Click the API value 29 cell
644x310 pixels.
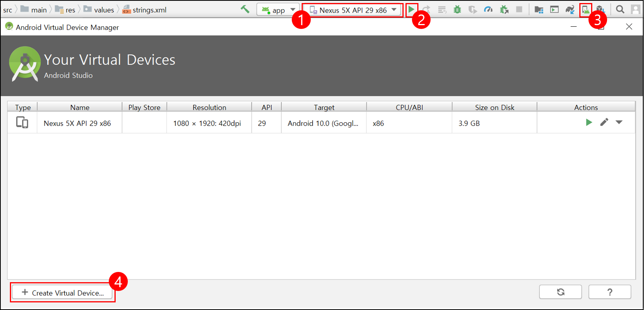267,123
